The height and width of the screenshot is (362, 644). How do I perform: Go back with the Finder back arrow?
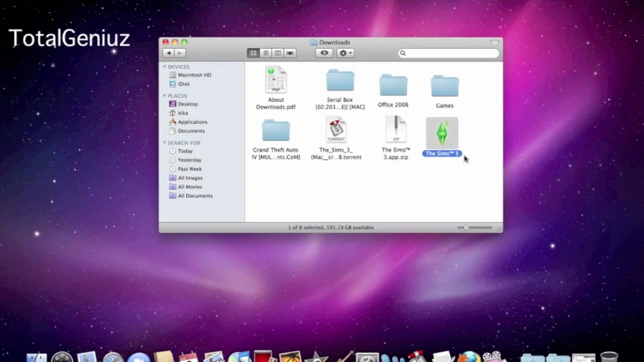[x=169, y=53]
